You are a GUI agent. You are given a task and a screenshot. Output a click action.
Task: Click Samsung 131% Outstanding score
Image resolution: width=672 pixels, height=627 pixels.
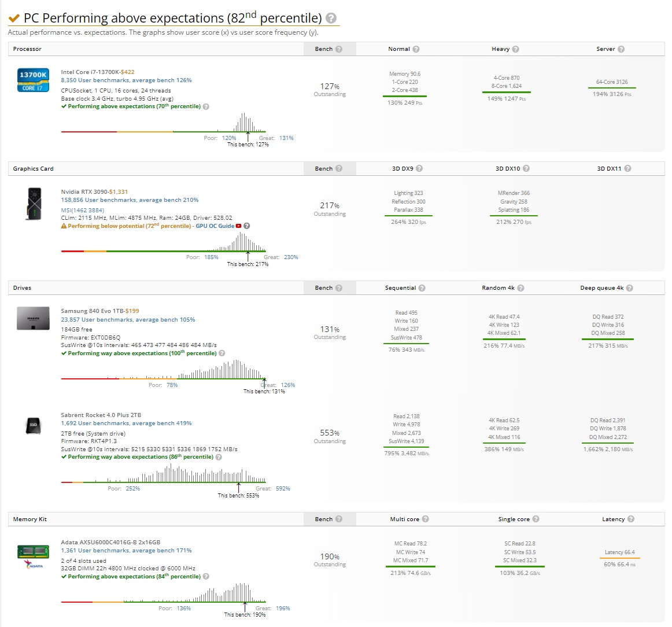[330, 333]
